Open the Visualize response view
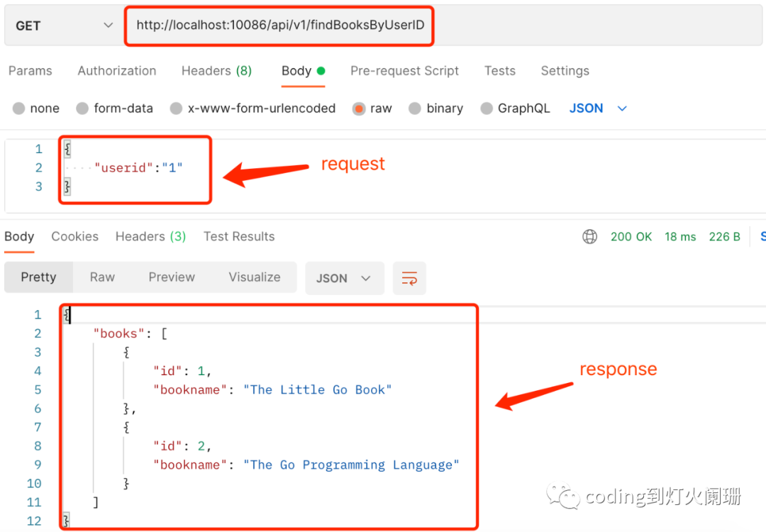 255,277
